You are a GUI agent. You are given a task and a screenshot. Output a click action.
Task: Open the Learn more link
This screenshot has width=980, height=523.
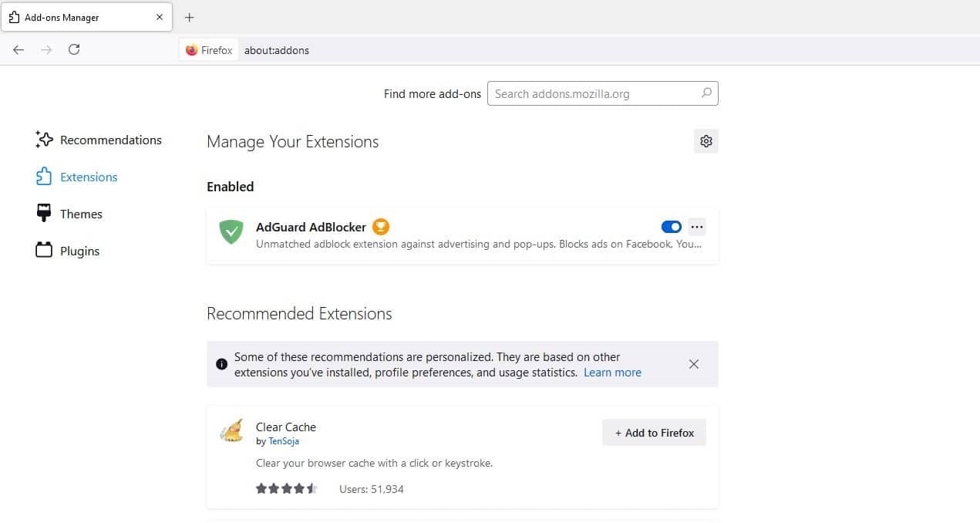pos(611,372)
